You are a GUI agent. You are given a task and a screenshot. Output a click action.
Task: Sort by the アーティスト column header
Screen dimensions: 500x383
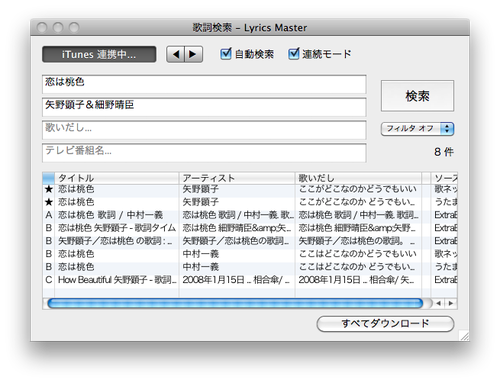(237, 178)
